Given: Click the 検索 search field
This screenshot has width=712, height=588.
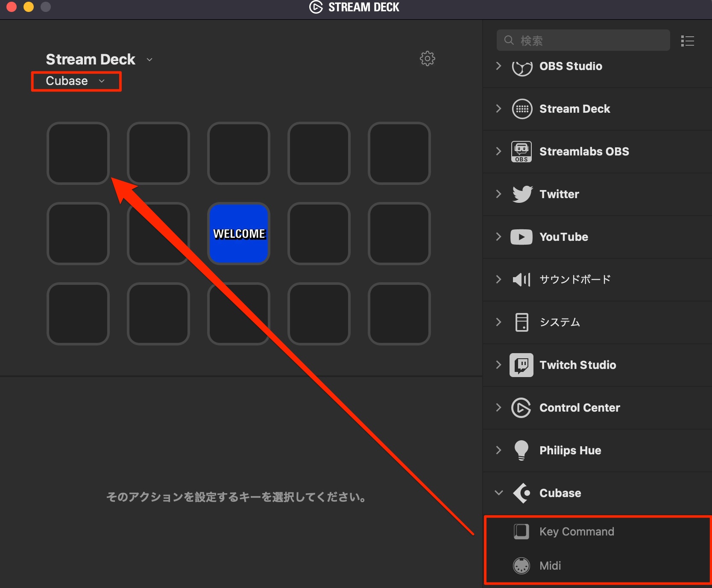Looking at the screenshot, I should (583, 40).
